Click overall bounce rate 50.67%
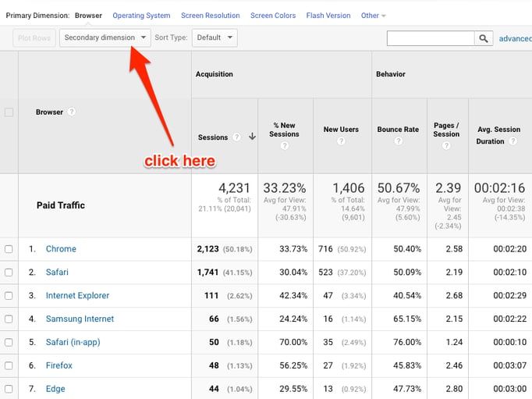The image size is (532, 399). [399, 188]
